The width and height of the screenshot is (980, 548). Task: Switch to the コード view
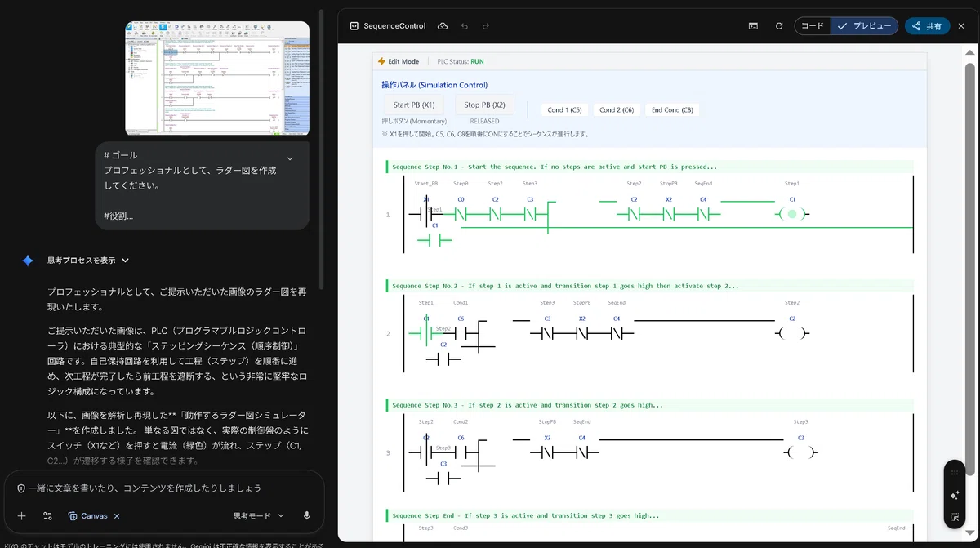tap(812, 26)
